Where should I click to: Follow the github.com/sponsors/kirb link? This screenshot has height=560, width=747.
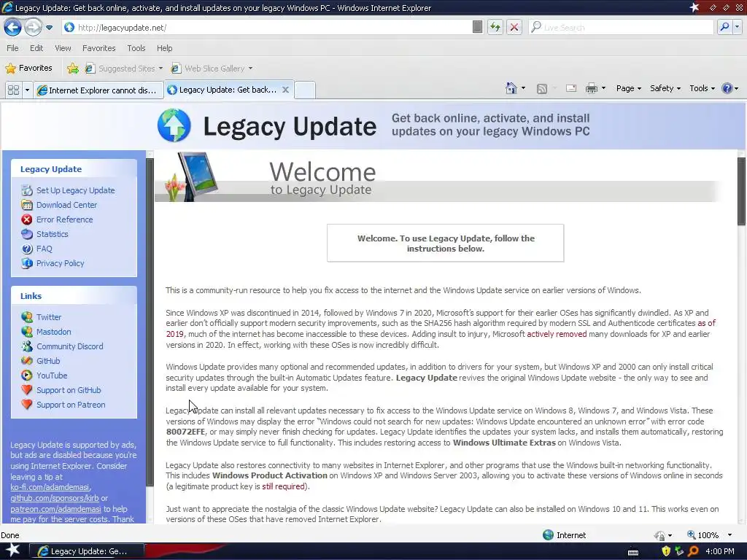tap(54, 498)
